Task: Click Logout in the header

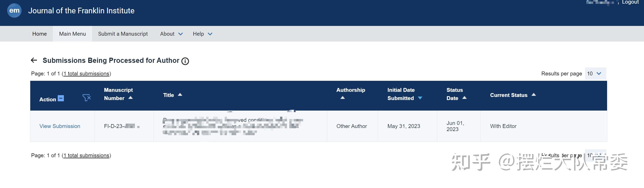Action: point(630,2)
